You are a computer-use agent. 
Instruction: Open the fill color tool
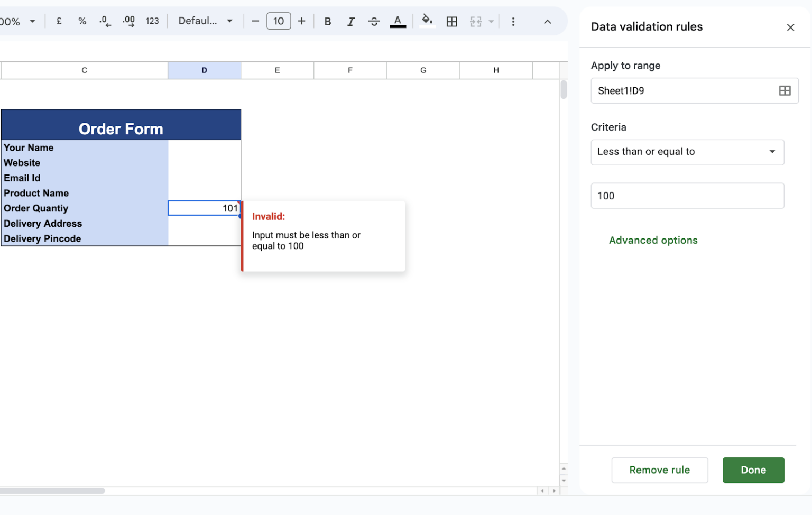(x=427, y=21)
